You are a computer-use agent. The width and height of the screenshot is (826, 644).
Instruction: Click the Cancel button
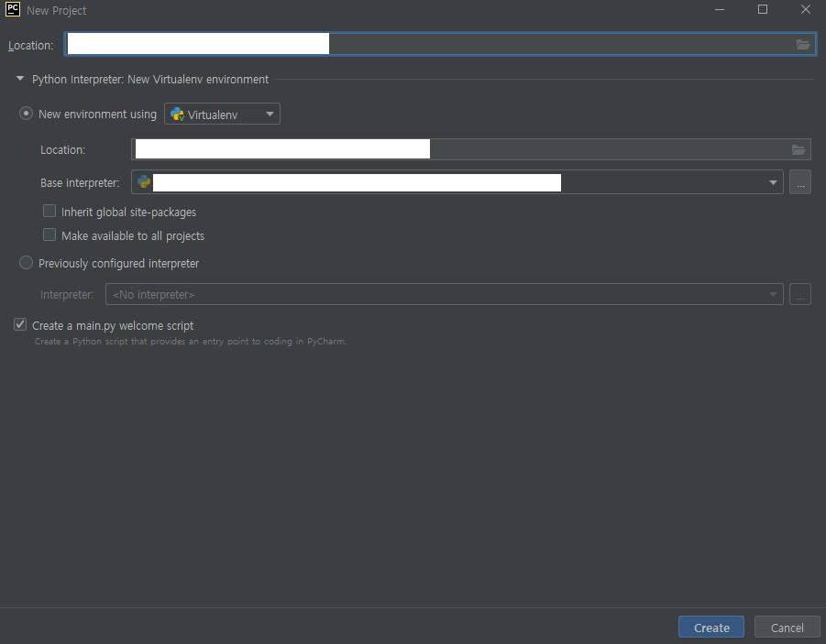click(x=787, y=628)
